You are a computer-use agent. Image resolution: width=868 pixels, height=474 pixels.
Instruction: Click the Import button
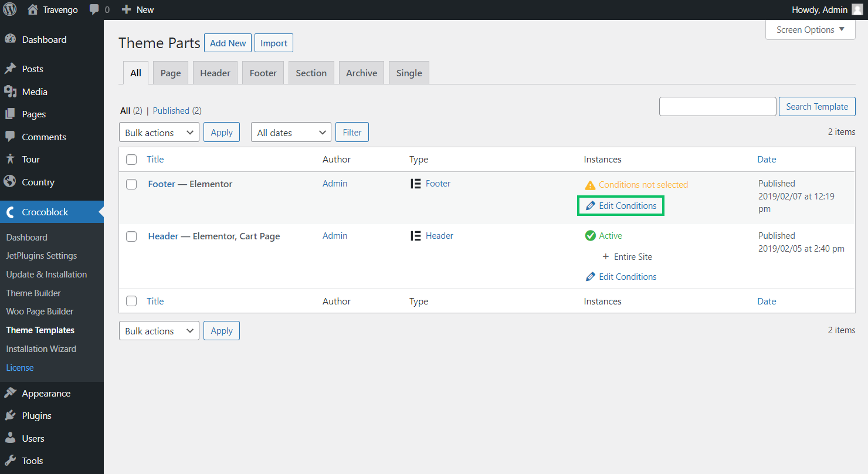click(274, 43)
